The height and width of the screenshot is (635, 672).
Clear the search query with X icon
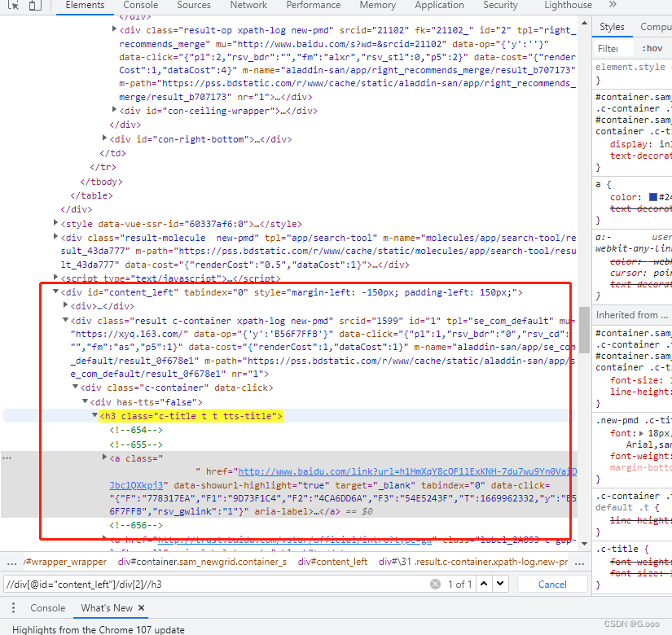[435, 584]
